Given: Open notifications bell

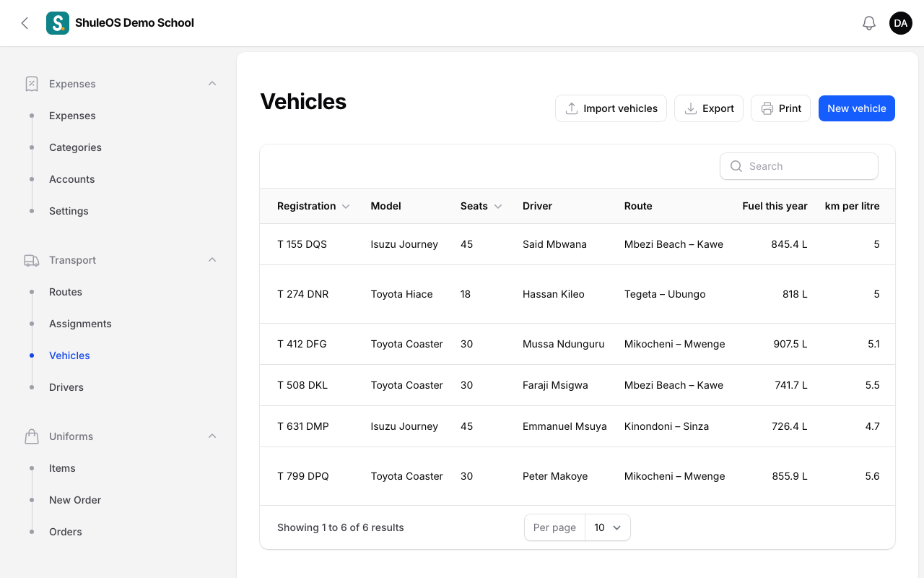Looking at the screenshot, I should pos(869,23).
